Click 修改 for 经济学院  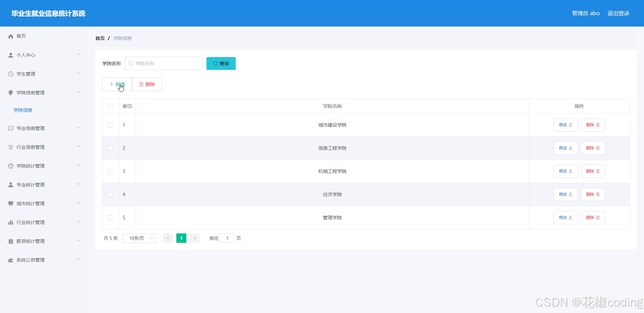pyautogui.click(x=566, y=194)
